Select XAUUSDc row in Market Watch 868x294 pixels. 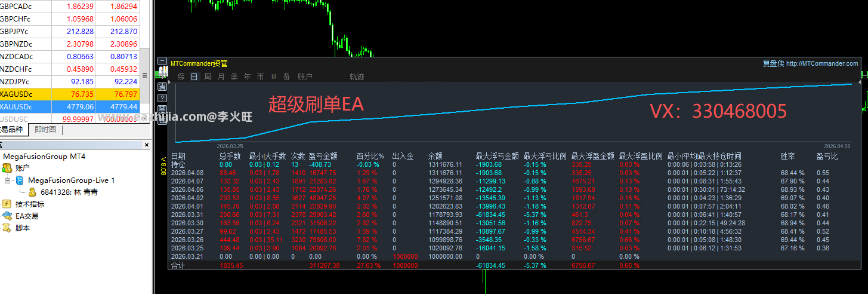pyautogui.click(x=70, y=106)
